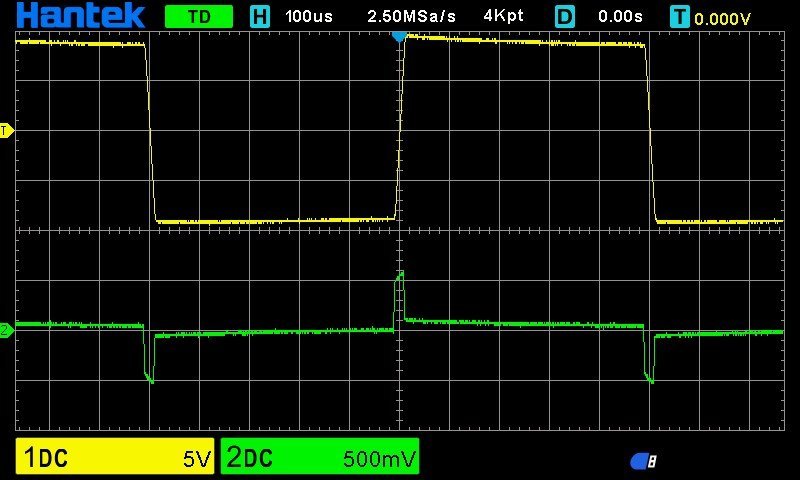Toggle channel 1 via the yellow 1DC label
The width and height of the screenshot is (800, 480).
click(x=46, y=459)
